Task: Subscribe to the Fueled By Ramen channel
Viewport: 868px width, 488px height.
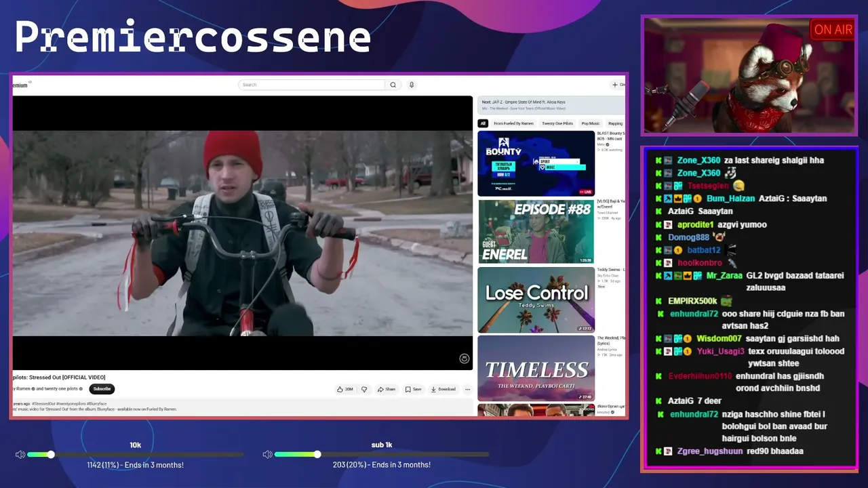Action: [102, 389]
